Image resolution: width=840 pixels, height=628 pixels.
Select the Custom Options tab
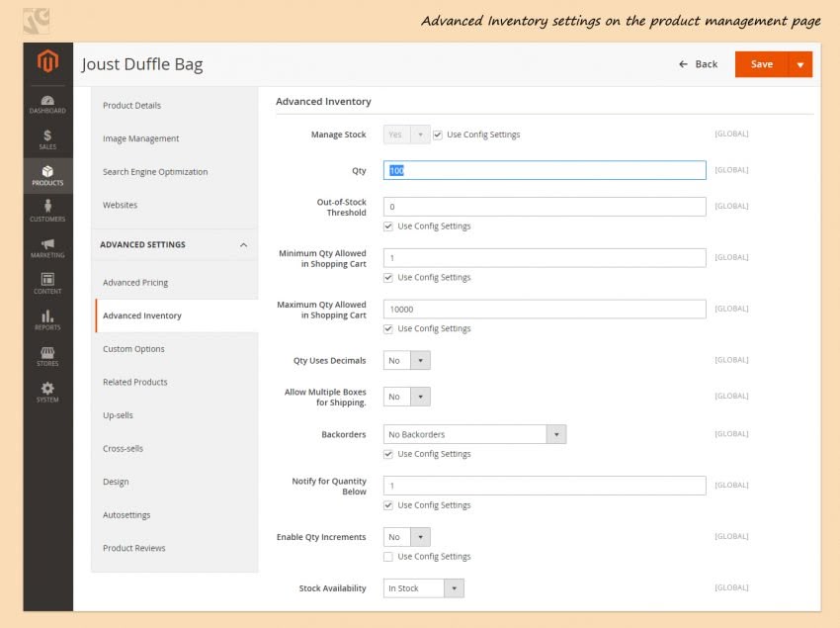133,348
